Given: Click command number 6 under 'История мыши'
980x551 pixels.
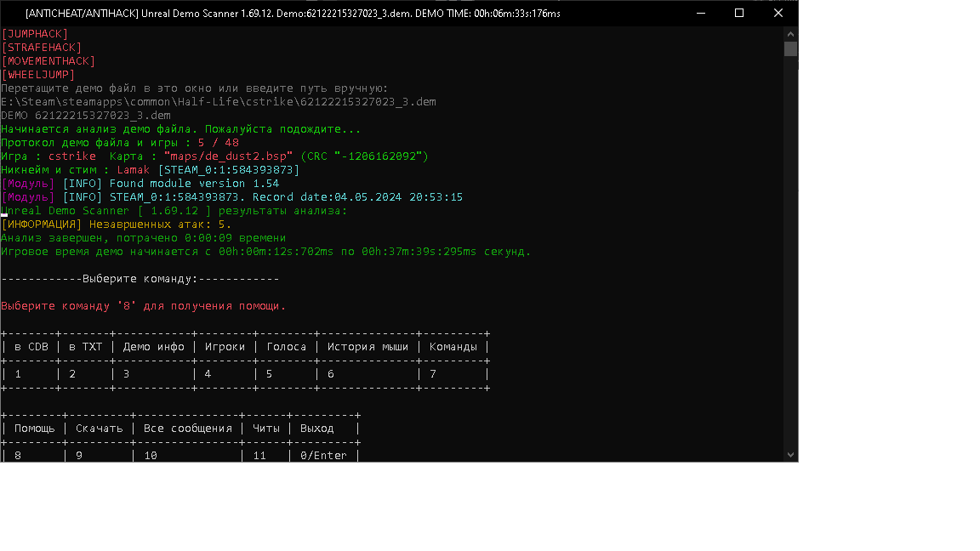Looking at the screenshot, I should pos(331,374).
